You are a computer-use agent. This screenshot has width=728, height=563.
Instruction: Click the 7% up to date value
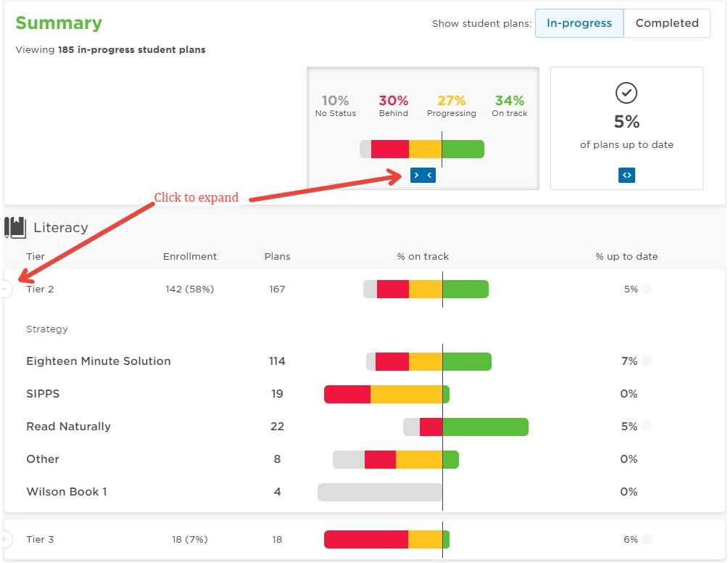(629, 361)
